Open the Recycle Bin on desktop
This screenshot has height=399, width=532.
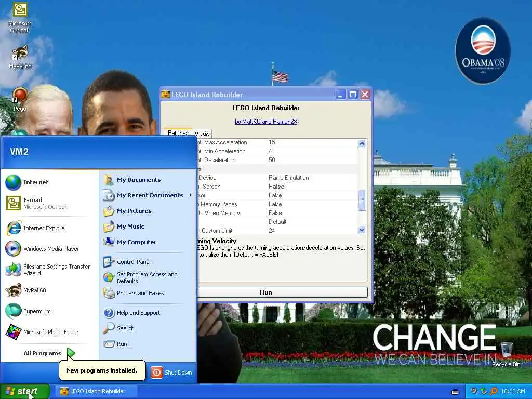pyautogui.click(x=506, y=354)
